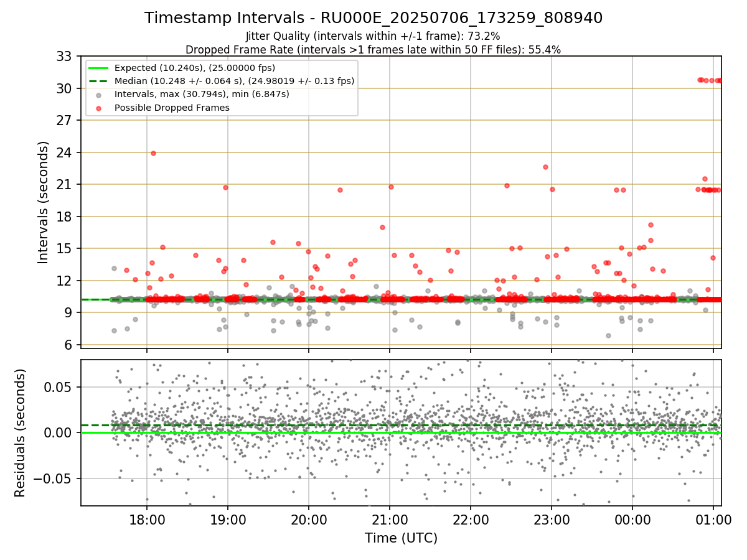Click the "Expected (10.240s)" legend entry
Viewport: 747px width, 560px height.
pyautogui.click(x=195, y=68)
